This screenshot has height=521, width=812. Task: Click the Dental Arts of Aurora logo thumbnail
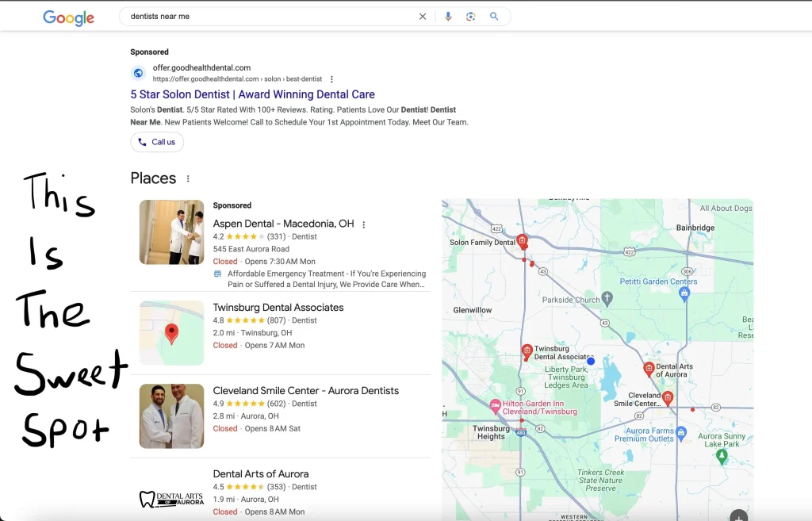[171, 499]
